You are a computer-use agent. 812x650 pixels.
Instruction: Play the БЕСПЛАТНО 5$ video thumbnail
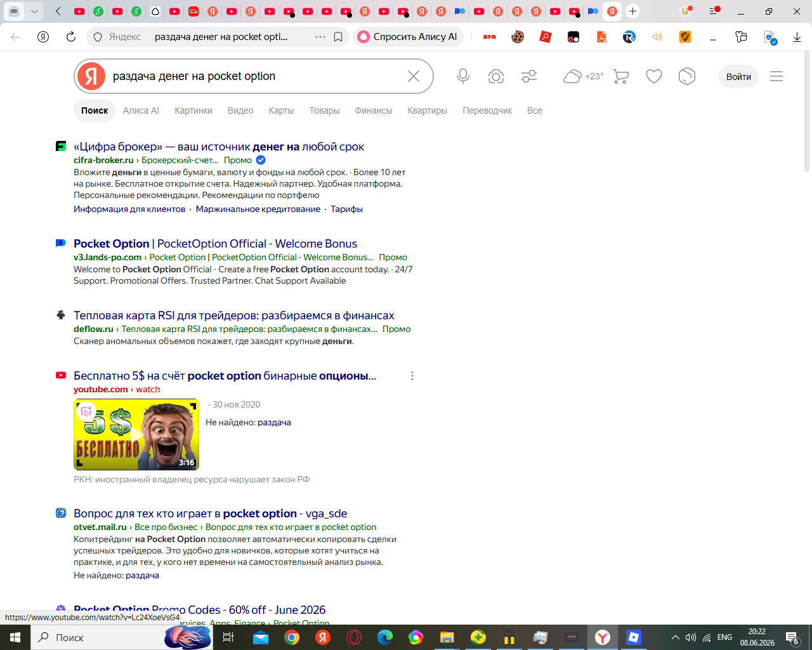(136, 435)
